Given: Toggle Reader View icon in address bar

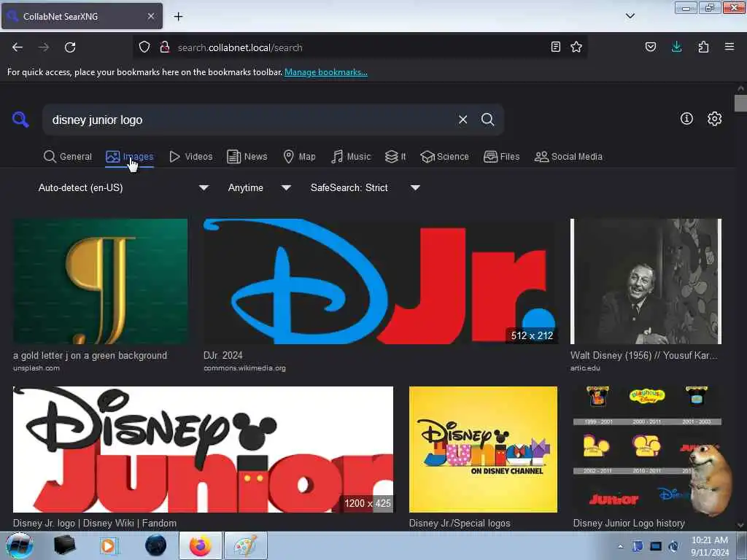Looking at the screenshot, I should (x=555, y=47).
